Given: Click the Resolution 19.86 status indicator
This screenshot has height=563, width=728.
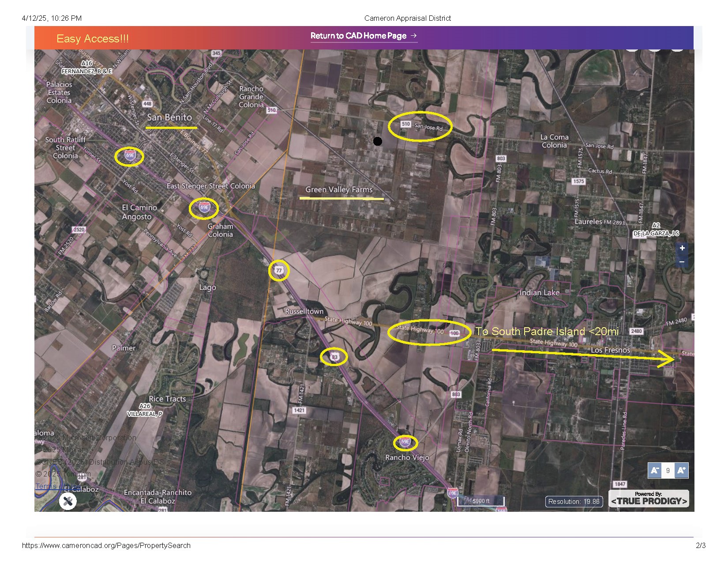Looking at the screenshot, I should coord(574,501).
